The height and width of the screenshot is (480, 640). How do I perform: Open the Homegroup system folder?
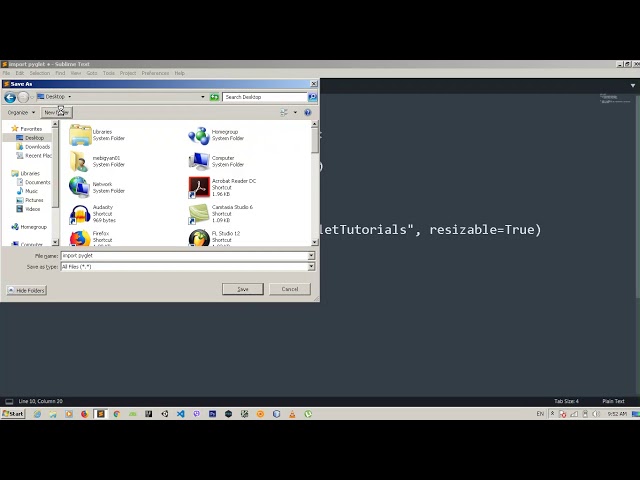[216, 135]
